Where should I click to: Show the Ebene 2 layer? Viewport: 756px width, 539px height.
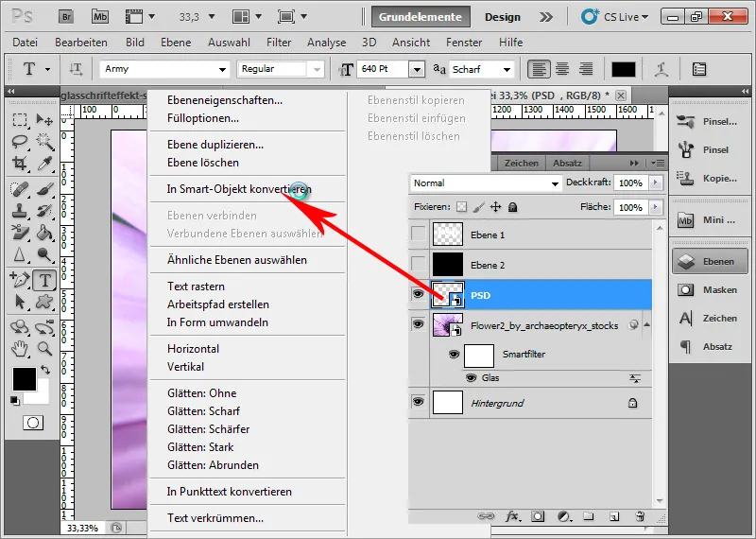(x=418, y=264)
